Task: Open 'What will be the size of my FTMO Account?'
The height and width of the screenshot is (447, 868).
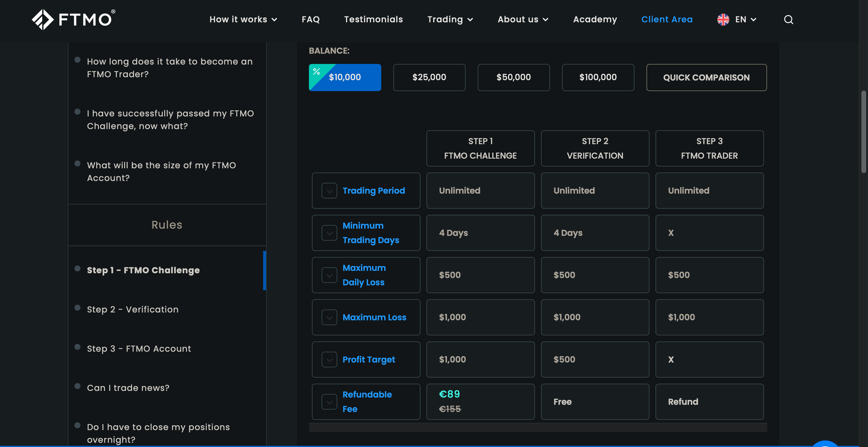Action: click(162, 172)
